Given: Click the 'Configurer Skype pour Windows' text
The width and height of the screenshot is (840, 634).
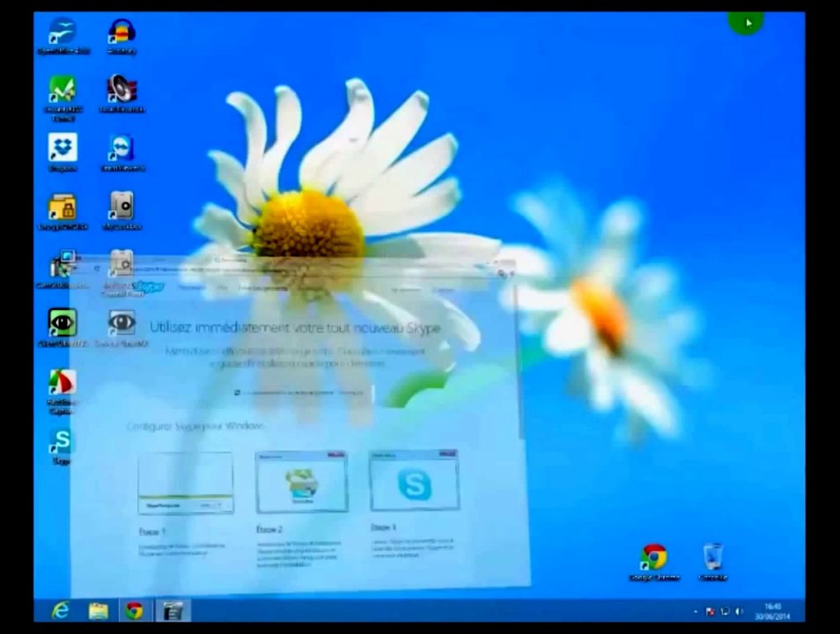Looking at the screenshot, I should 195,426.
